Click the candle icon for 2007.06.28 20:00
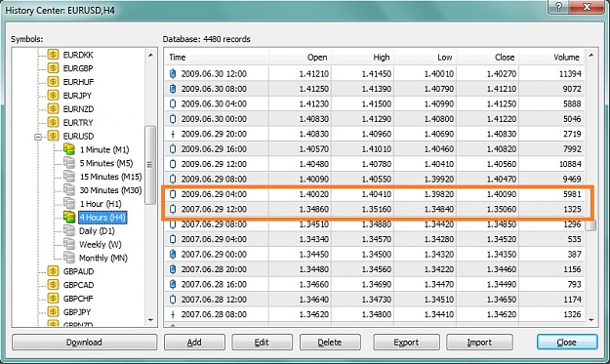Screen dimensions: 610x364 pyautogui.click(x=173, y=269)
